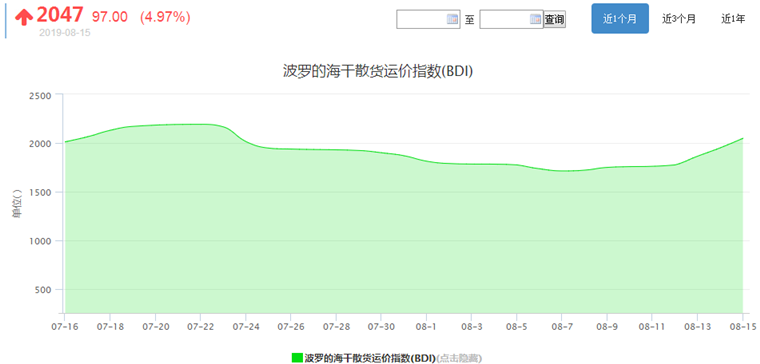Click the 08-9 x-axis label
Screen dimensions: 760x364
click(x=607, y=327)
